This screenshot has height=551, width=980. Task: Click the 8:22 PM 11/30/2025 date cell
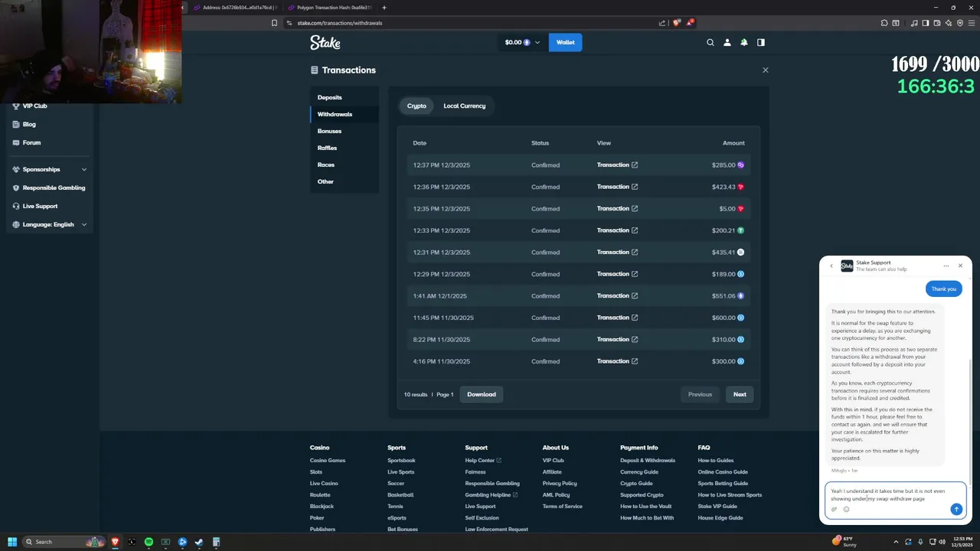tap(442, 339)
